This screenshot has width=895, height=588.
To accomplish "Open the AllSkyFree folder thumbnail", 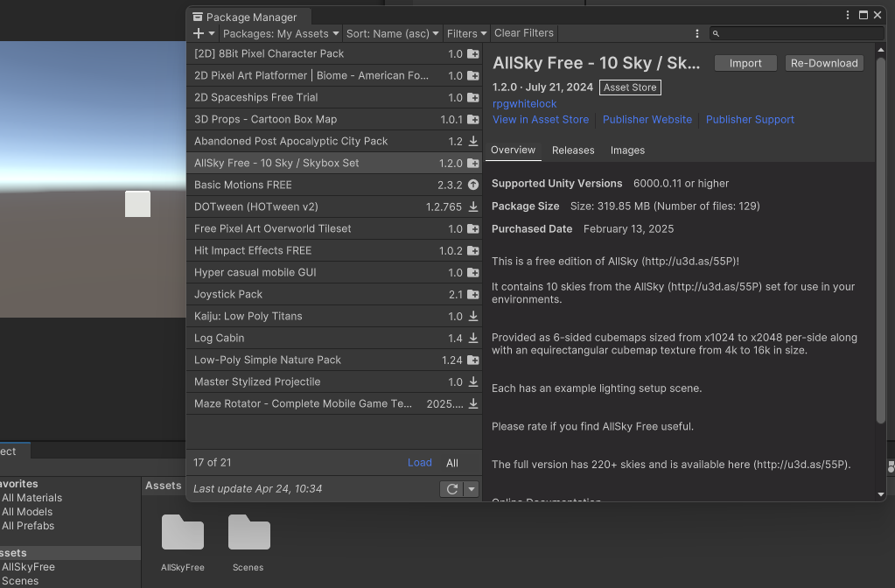I will [183, 533].
